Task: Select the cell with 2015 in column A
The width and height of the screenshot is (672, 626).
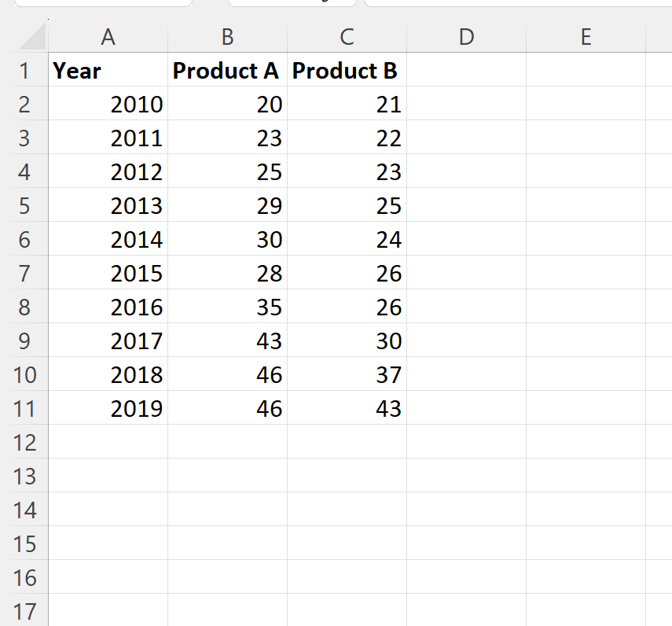Action: point(108,273)
